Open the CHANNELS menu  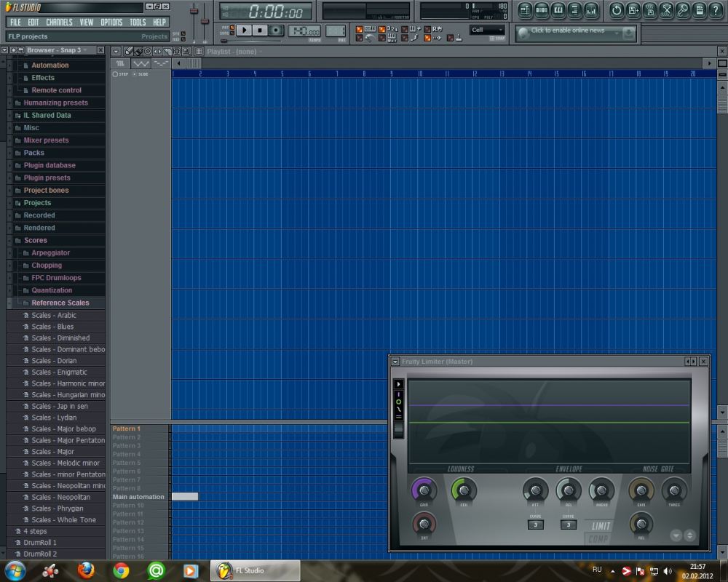[59, 23]
